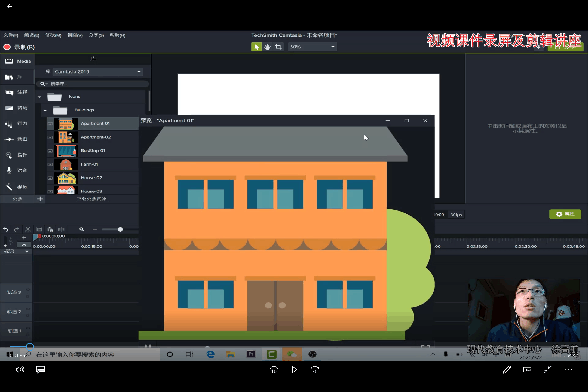
Task: Toggle visibility eye for 轨道 3
Action: [28, 290]
